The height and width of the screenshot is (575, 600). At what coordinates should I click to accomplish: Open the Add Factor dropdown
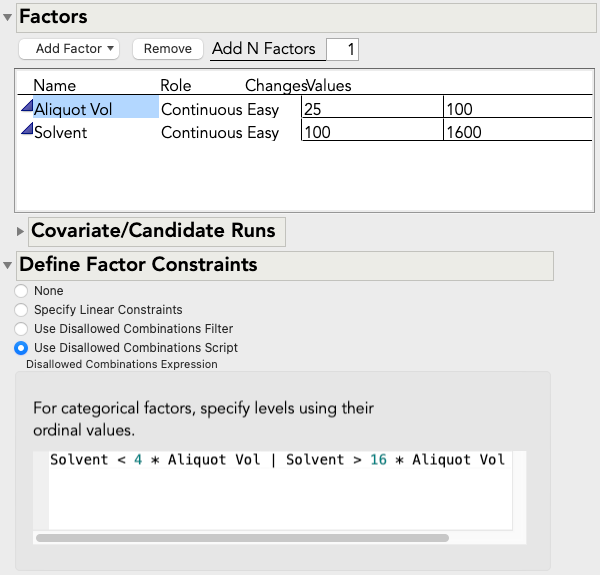[x=69, y=48]
